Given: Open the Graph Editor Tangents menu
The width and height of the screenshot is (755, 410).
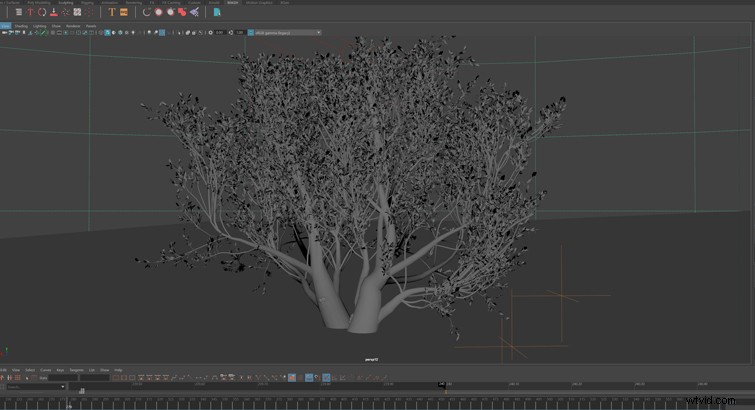Looking at the screenshot, I should click(x=77, y=370).
